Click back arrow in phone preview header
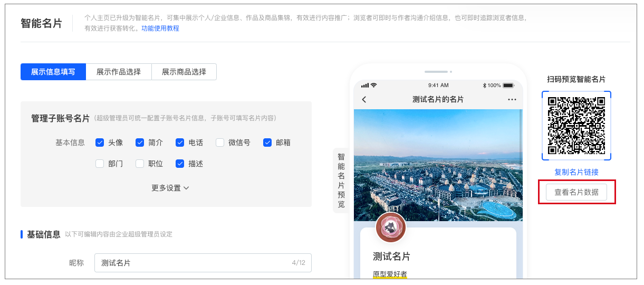Screen dimensions: 644x285 (x=364, y=99)
